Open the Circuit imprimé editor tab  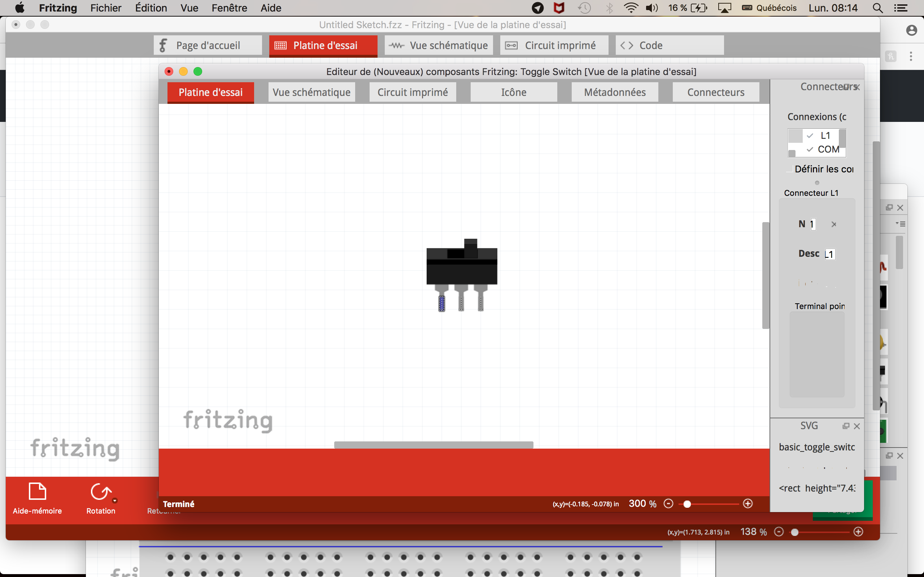tap(412, 92)
